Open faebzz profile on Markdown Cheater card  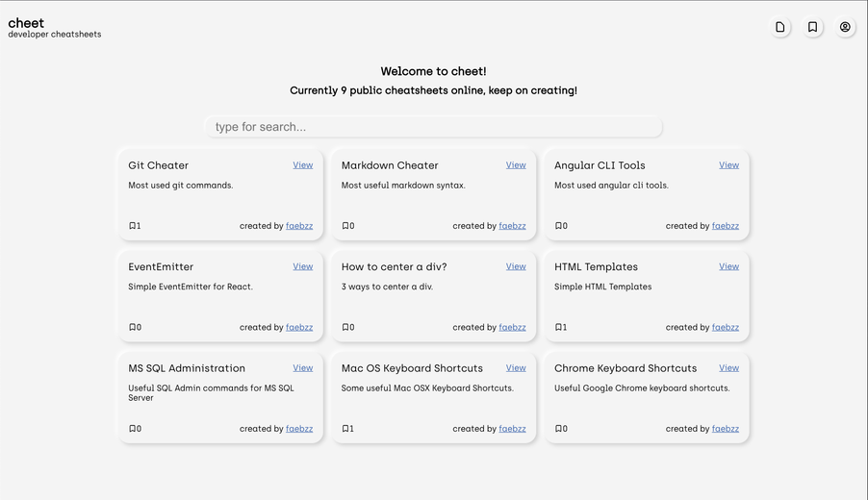tap(513, 226)
